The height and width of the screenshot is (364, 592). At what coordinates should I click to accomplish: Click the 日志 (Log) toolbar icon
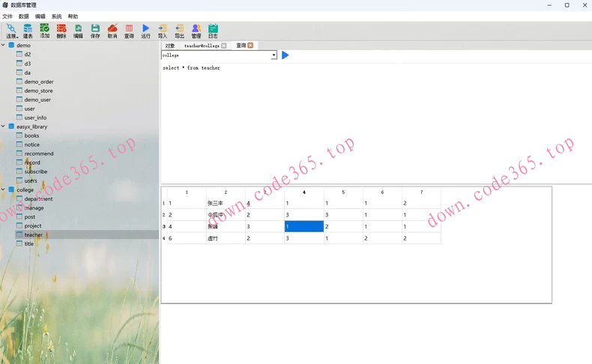(213, 31)
